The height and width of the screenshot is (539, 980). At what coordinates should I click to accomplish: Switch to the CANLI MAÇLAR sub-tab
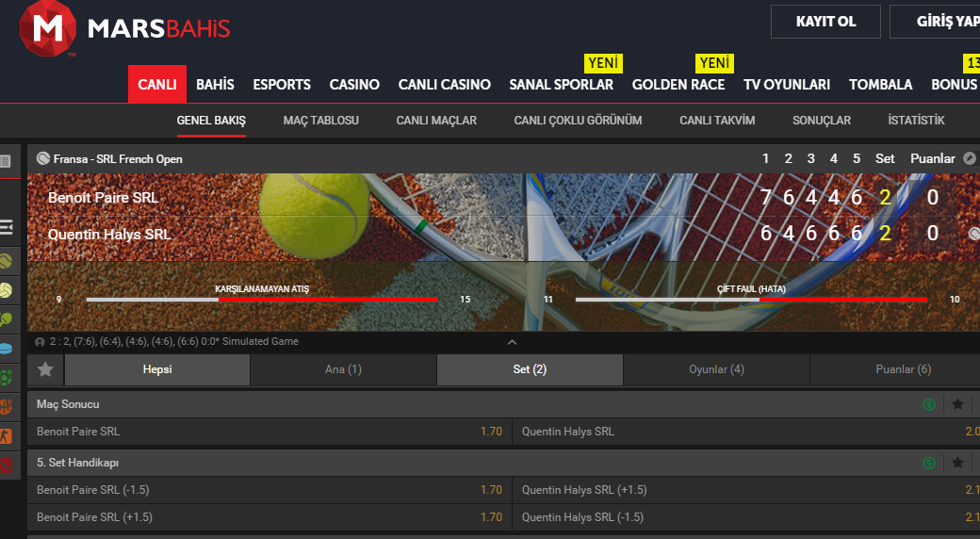[436, 120]
